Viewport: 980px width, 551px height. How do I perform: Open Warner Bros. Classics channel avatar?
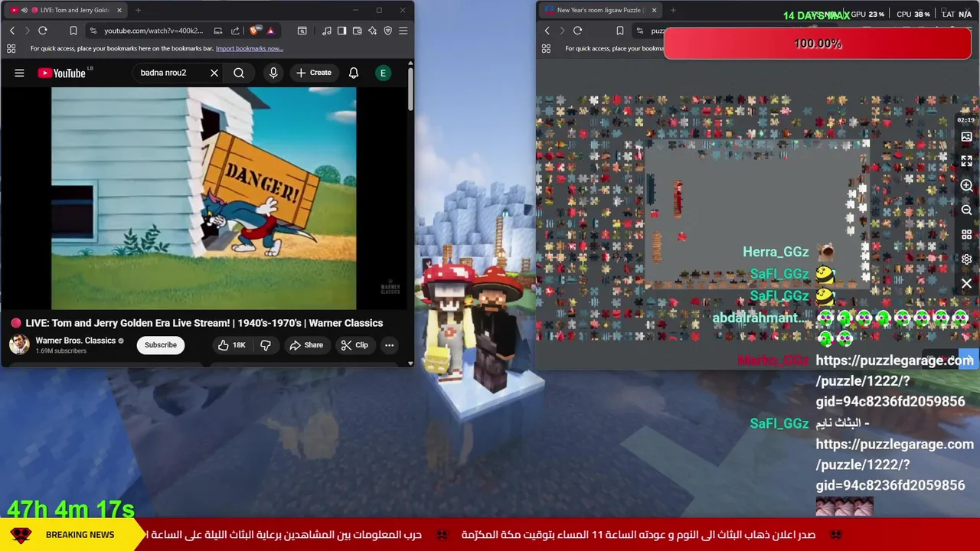click(x=19, y=344)
